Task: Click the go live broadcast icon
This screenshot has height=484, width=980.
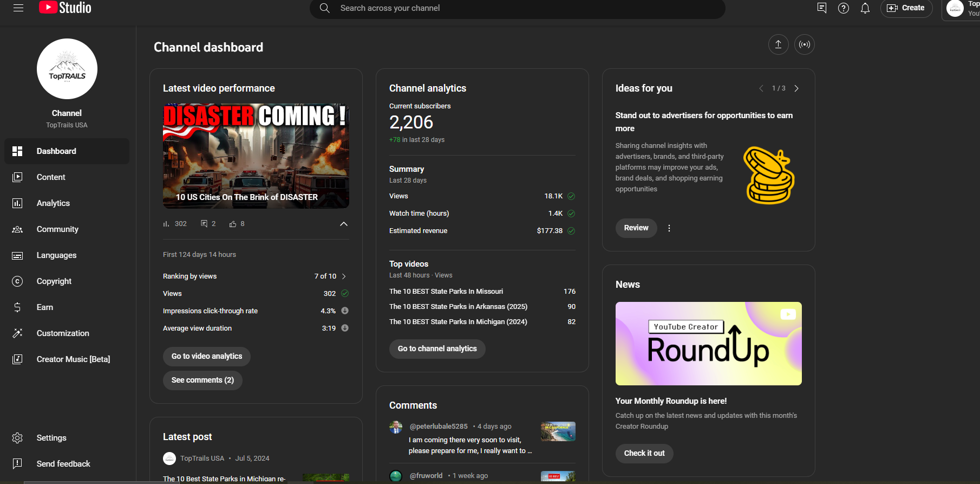Action: point(805,44)
